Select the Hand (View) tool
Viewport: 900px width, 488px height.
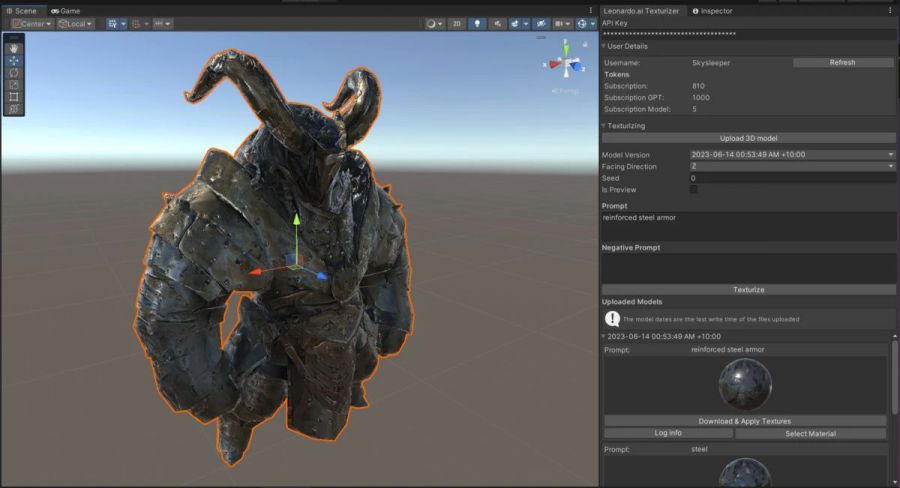click(x=14, y=49)
